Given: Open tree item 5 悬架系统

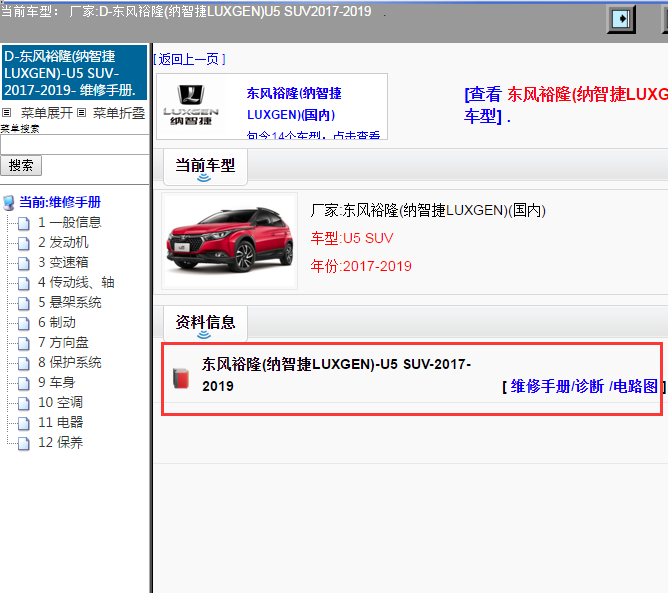Looking at the screenshot, I should [69, 302].
